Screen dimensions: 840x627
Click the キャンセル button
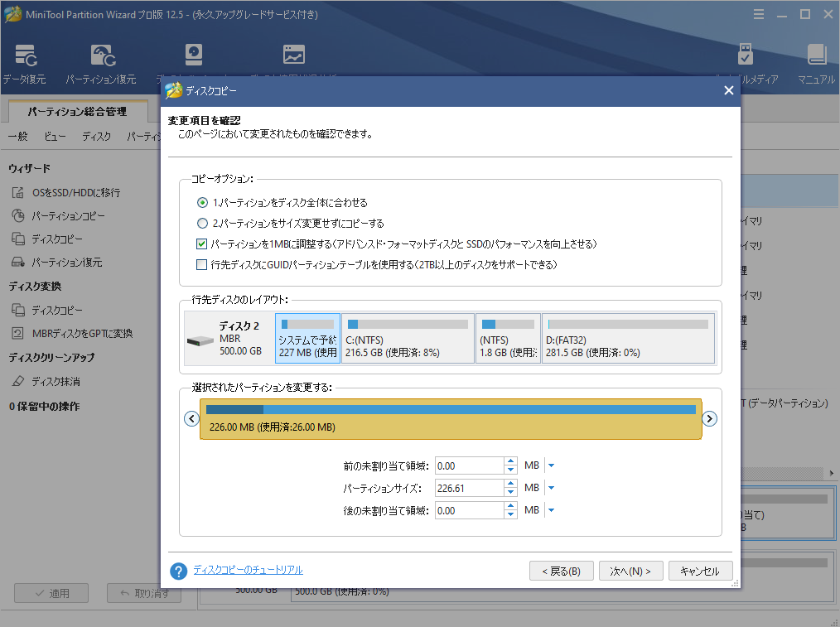click(x=700, y=571)
